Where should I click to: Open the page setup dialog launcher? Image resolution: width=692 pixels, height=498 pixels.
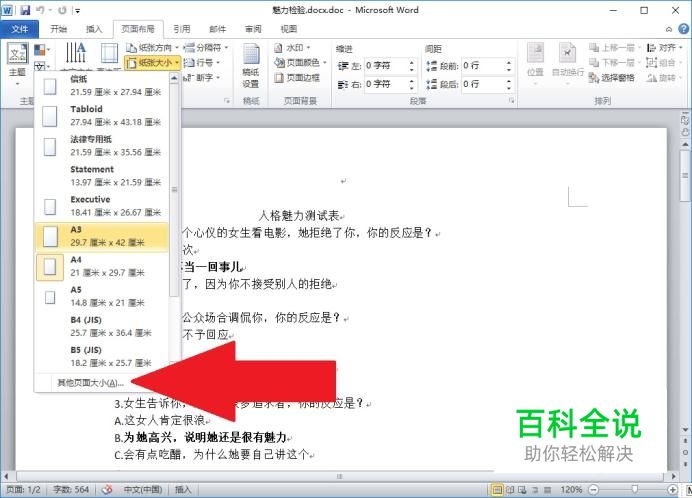coord(227,101)
